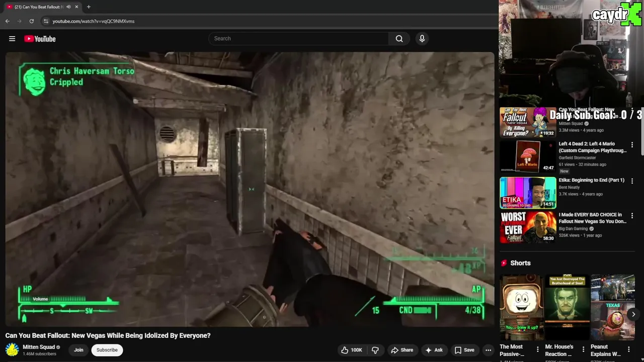Click the browser forward arrow
This screenshot has height=362, width=644.
pos(20,21)
